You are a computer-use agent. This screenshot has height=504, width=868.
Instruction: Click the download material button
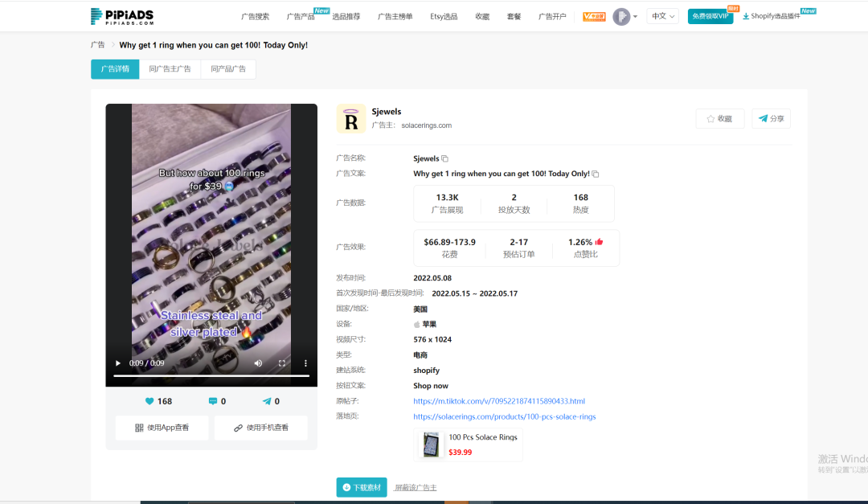[x=362, y=487]
